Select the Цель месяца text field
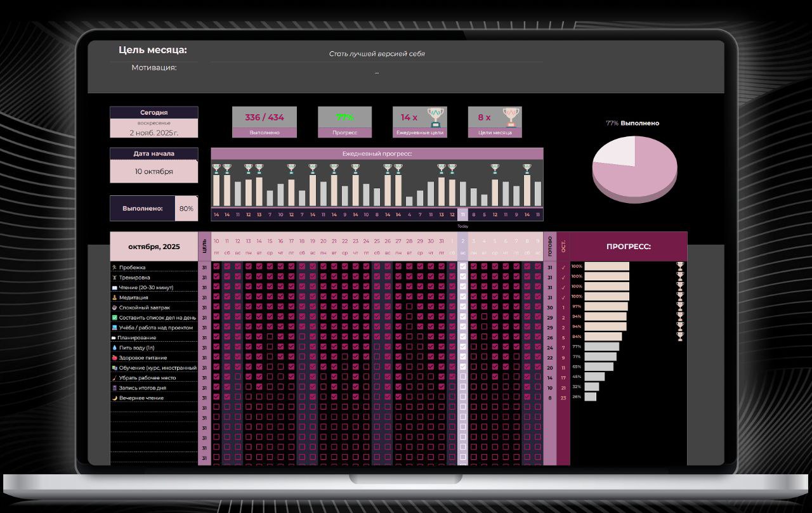The width and height of the screenshot is (812, 513). [x=377, y=54]
